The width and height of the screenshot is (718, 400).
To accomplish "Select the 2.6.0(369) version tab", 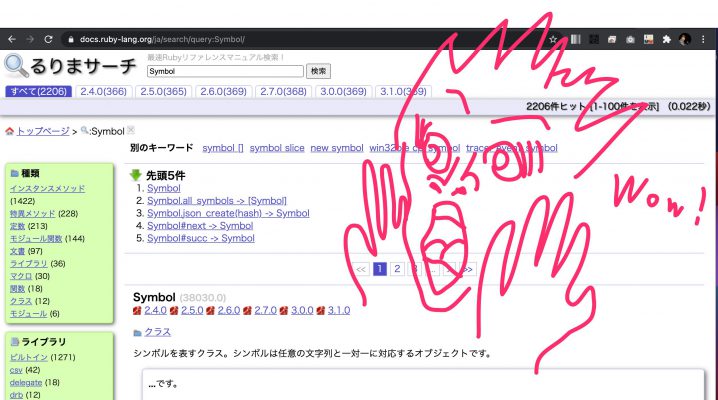I will coord(223,91).
